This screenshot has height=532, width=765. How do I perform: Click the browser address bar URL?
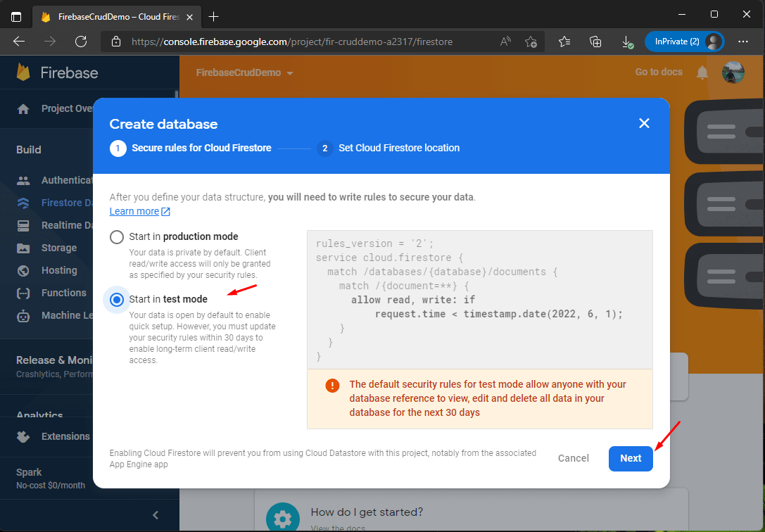click(x=296, y=42)
